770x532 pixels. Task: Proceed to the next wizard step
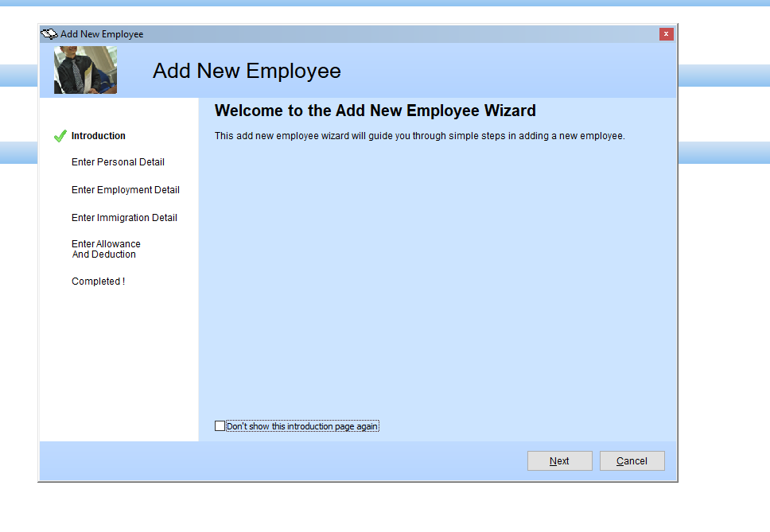coord(559,460)
